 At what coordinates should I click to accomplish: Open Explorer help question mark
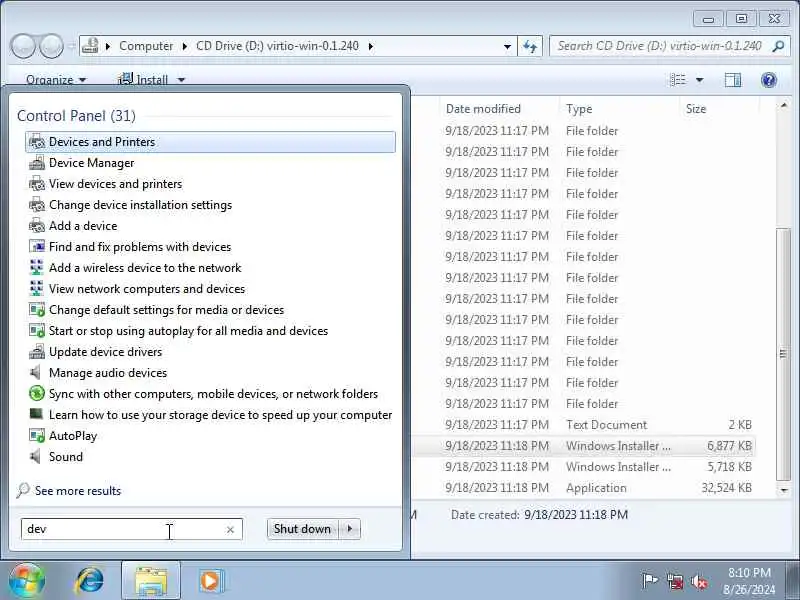click(768, 80)
